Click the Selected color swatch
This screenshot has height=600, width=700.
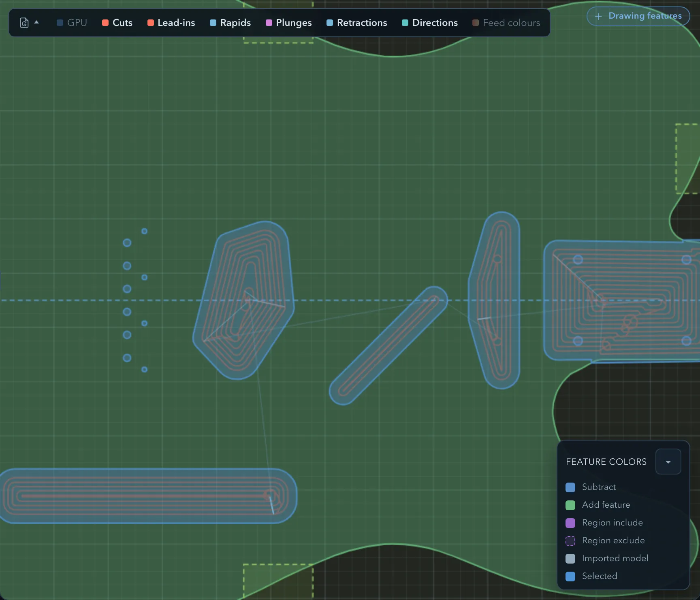570,576
